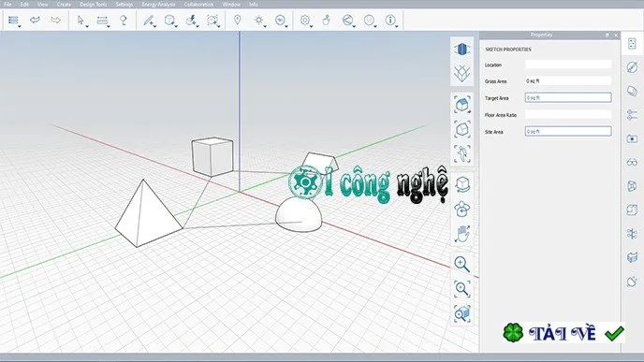Click the Floor Area Ratio field
This screenshot has width=644, height=362.
568,114
